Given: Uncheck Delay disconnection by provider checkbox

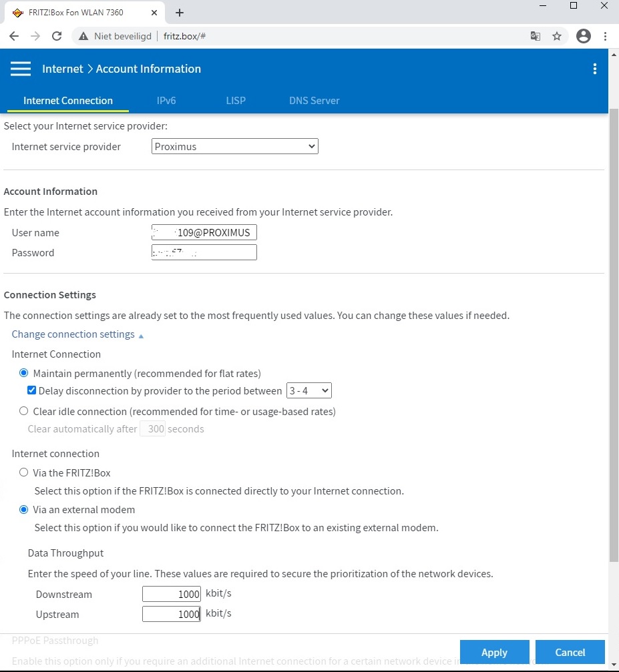Looking at the screenshot, I should pos(31,390).
